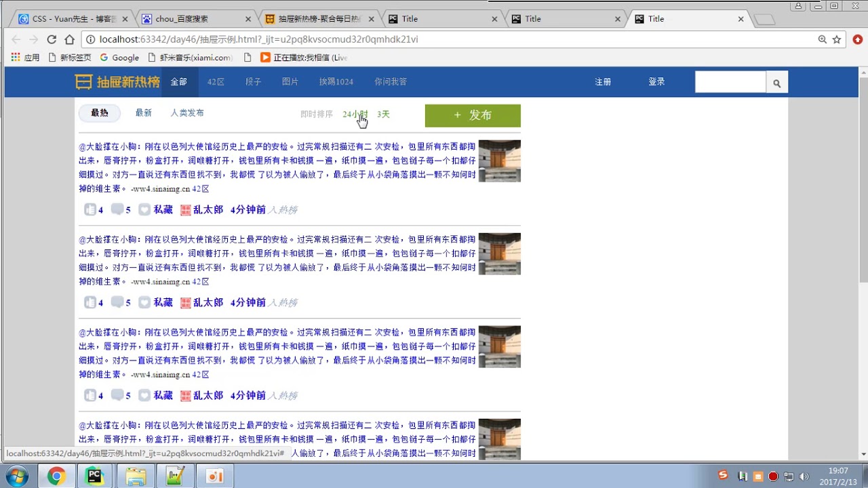Image resolution: width=868 pixels, height=488 pixels.
Task: Reload the page with browser refresh icon
Action: (x=52, y=39)
